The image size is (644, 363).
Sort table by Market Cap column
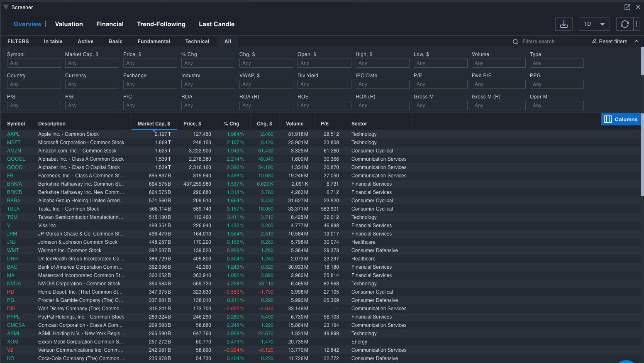coord(154,124)
